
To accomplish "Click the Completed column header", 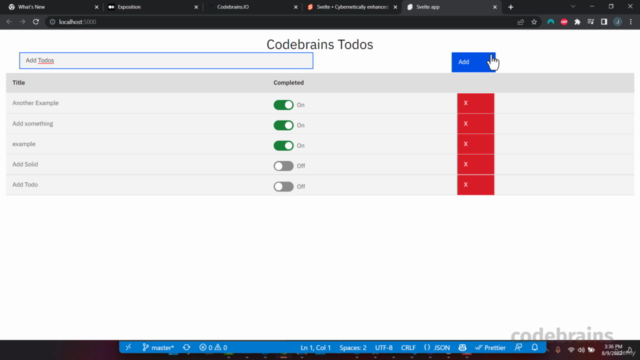I will coord(289,82).
